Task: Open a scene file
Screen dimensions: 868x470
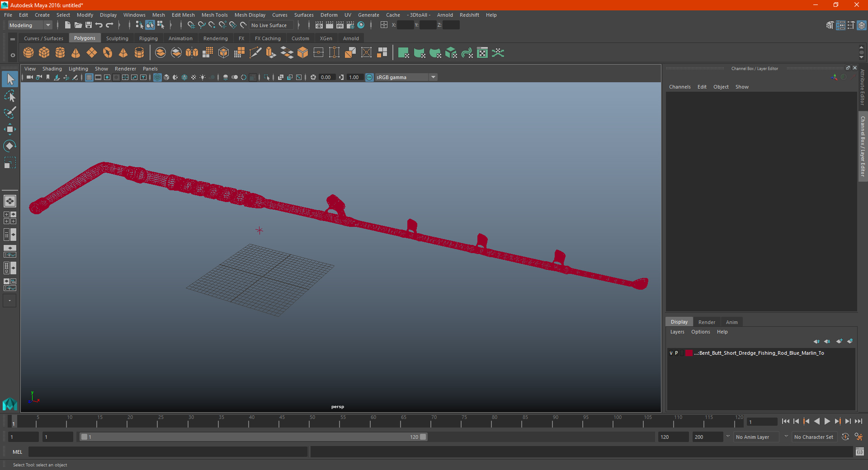Action: tap(78, 25)
